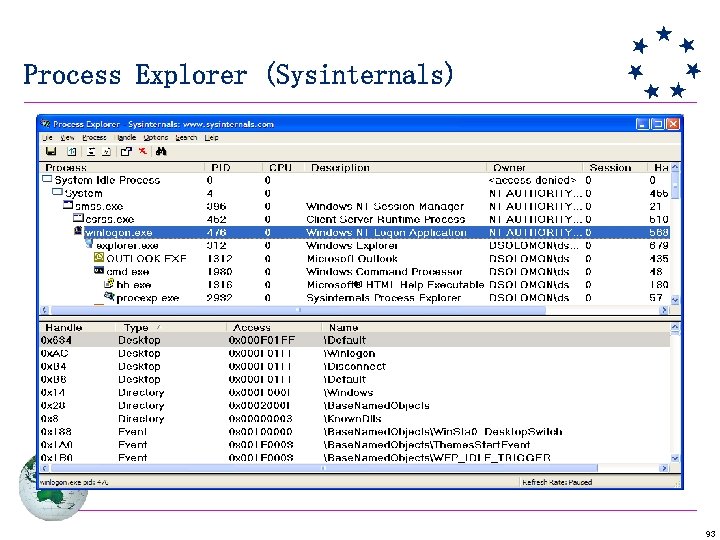Sort handles by the Handle column header
Screen dimensions: 720x540
click(x=77, y=327)
